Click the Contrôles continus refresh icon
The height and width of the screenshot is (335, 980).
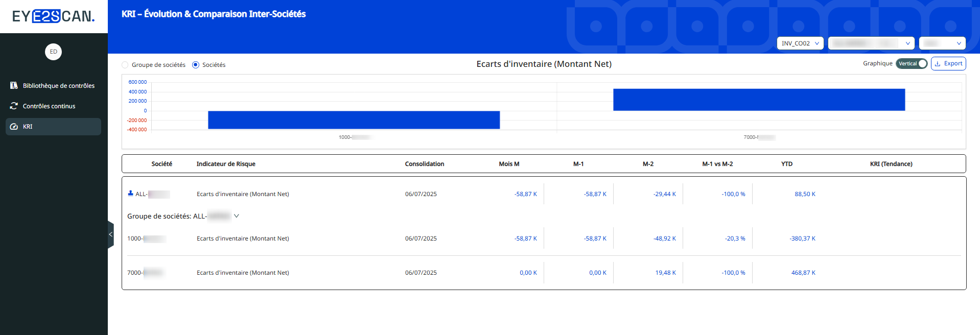(x=14, y=106)
